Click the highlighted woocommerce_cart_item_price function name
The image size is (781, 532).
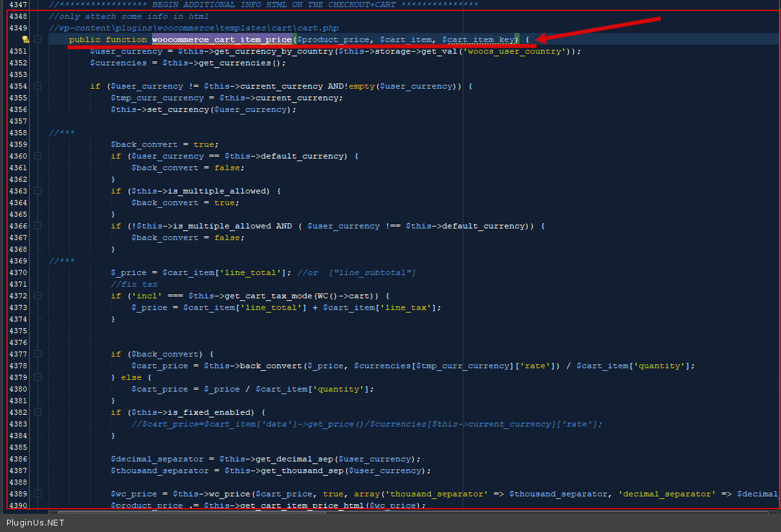click(x=222, y=39)
